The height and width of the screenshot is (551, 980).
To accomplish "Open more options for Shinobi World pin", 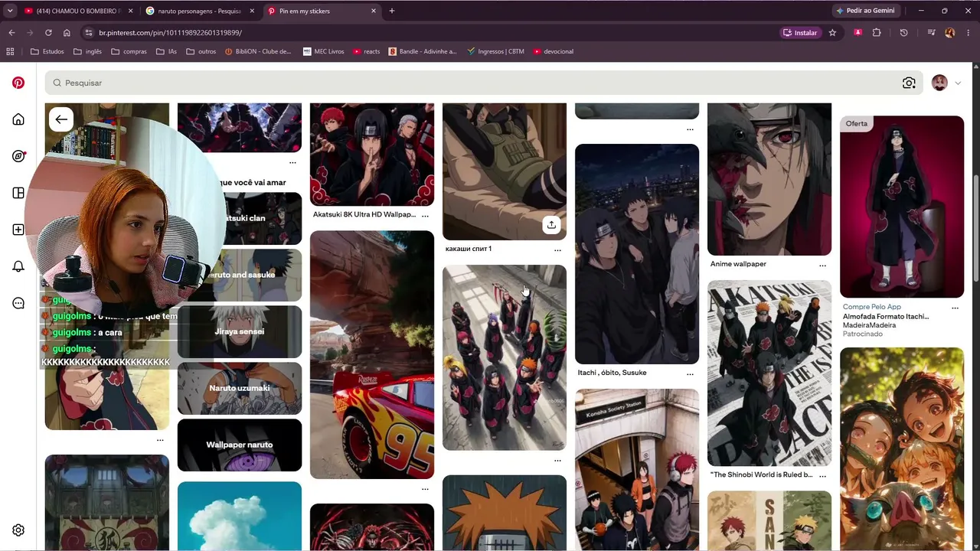I will coord(822,476).
